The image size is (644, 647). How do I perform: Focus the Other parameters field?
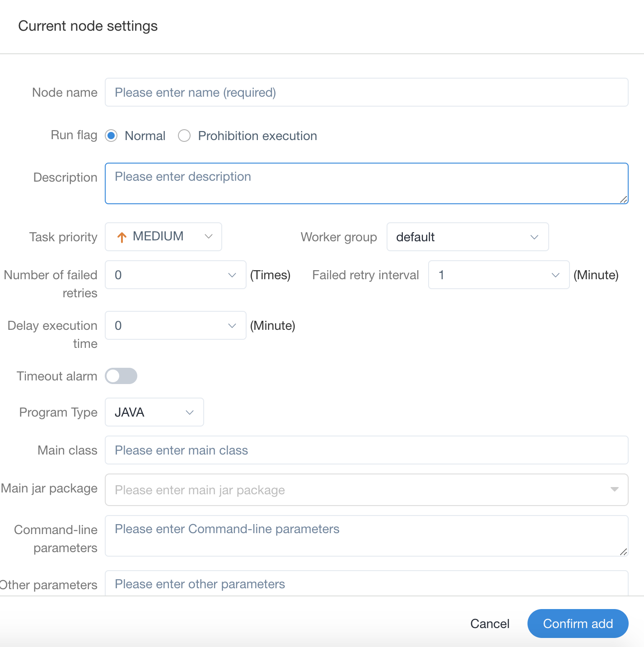[x=366, y=584]
